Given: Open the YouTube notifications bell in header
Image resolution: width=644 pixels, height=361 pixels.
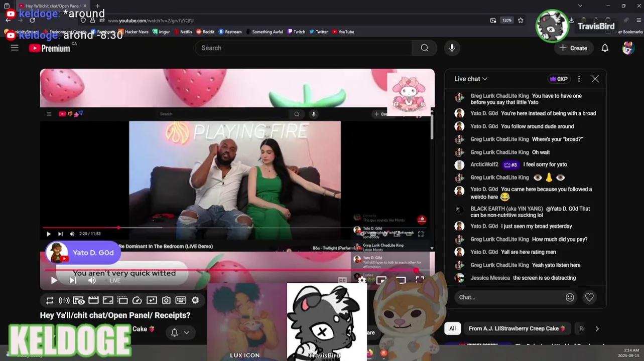Looking at the screenshot, I should click(605, 48).
